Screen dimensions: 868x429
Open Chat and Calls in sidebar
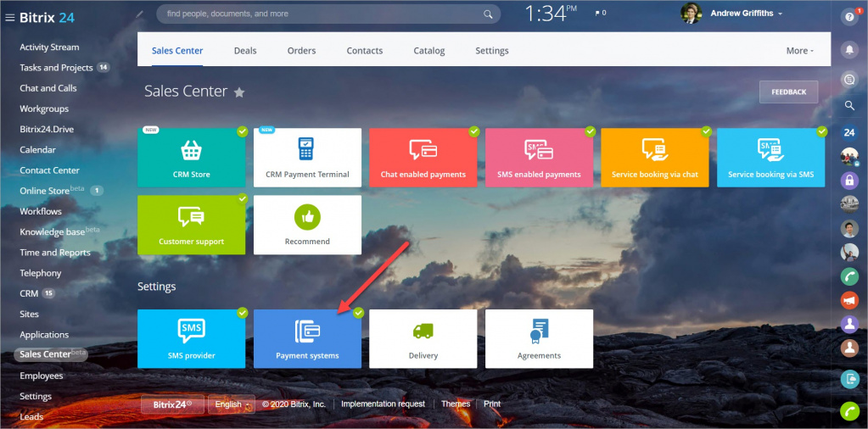coord(48,88)
